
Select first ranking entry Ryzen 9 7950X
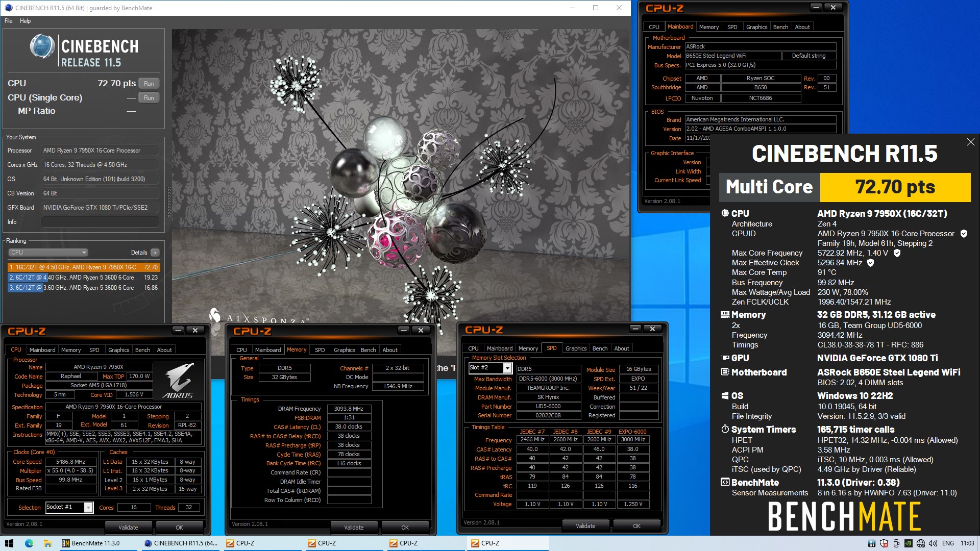[84, 267]
